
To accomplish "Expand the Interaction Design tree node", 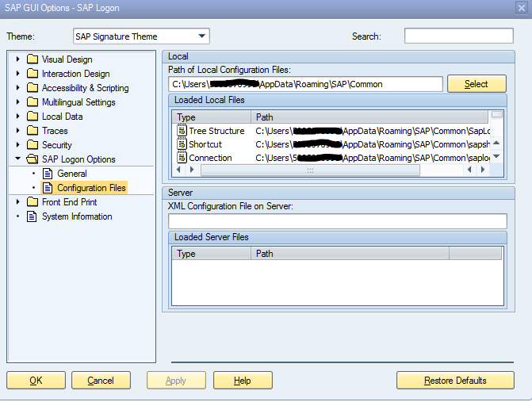I will [18, 73].
